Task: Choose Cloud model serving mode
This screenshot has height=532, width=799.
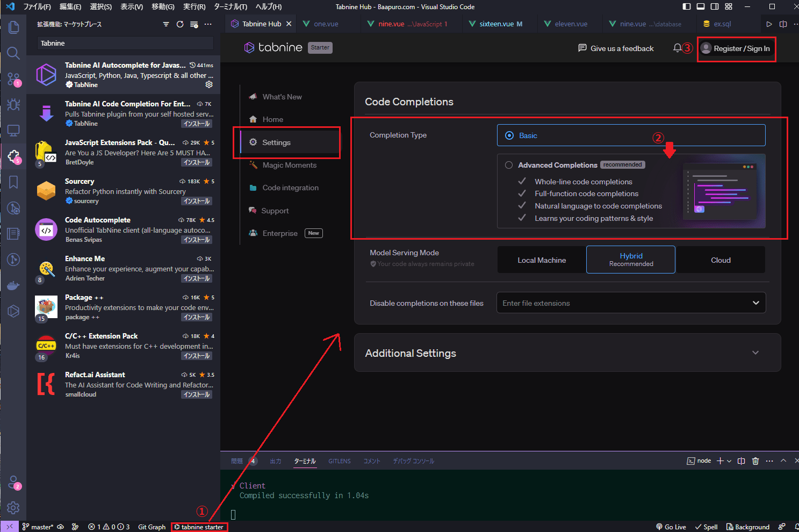Action: pos(721,260)
